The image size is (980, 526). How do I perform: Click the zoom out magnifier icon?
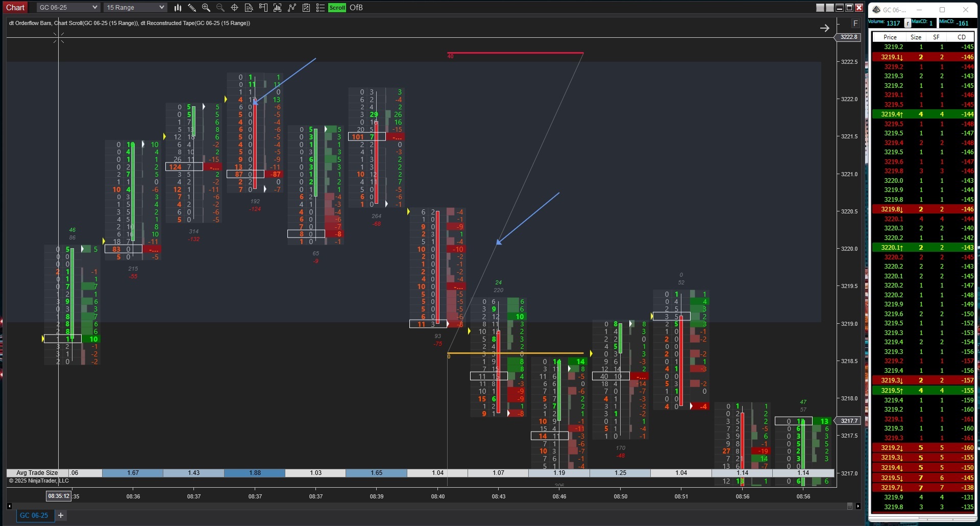click(220, 8)
